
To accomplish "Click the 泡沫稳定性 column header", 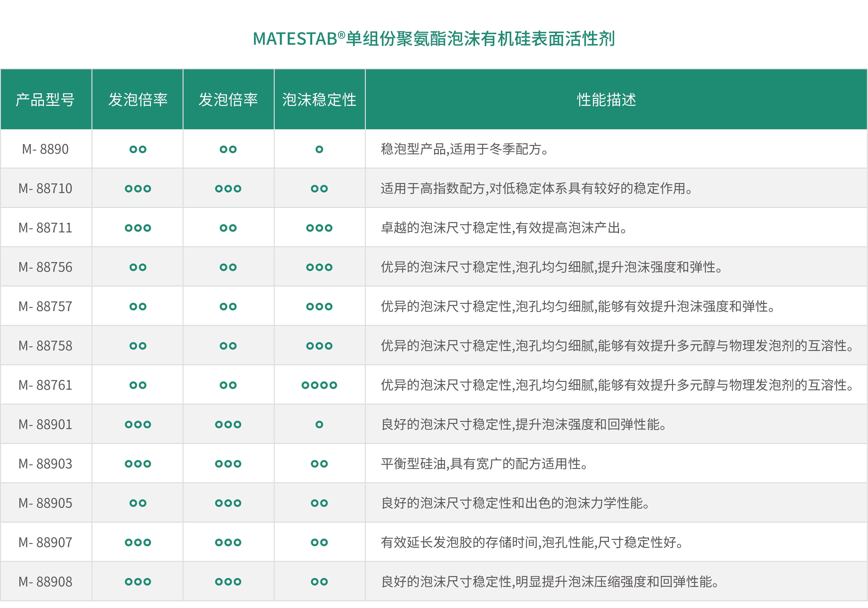I will point(319,100).
